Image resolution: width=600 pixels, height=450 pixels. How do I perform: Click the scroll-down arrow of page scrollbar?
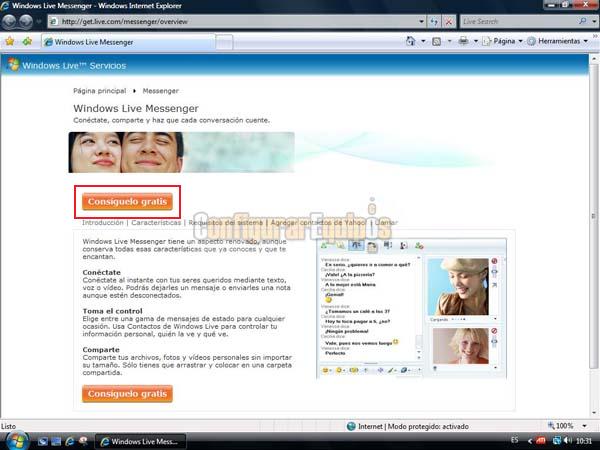(594, 413)
